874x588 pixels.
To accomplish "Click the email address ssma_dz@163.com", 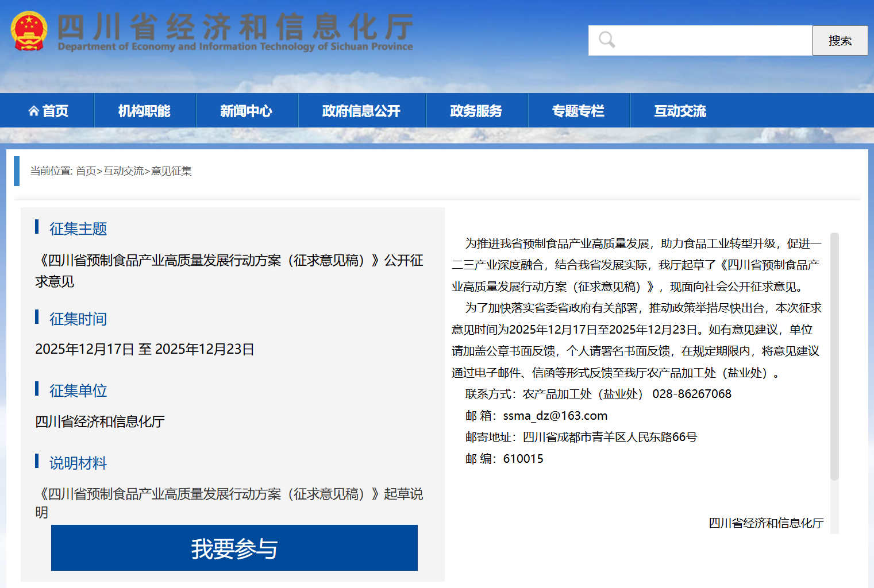I will pyautogui.click(x=555, y=416).
